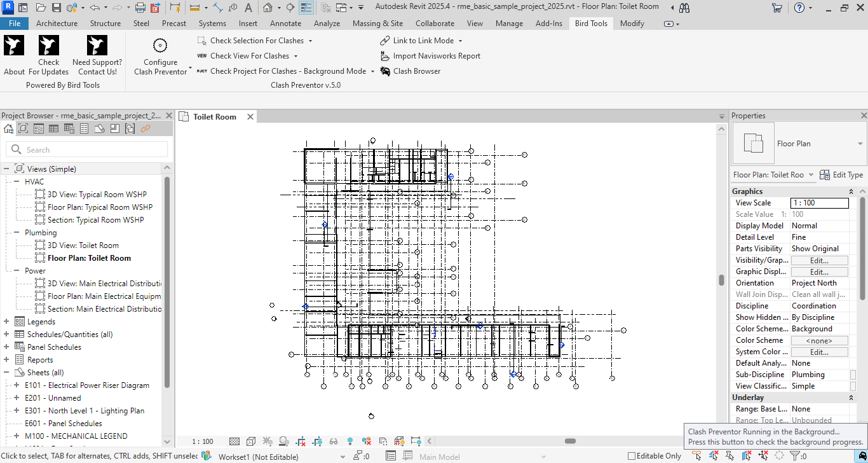Viewport: 868px width, 463px height.
Task: Click the Check For Updates bird icon
Action: (x=48, y=46)
